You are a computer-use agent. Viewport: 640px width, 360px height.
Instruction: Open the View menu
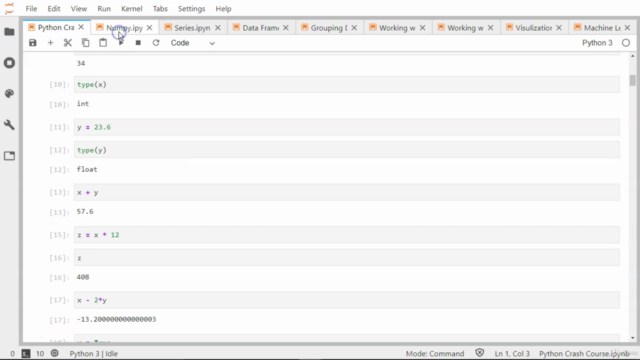[x=79, y=9]
